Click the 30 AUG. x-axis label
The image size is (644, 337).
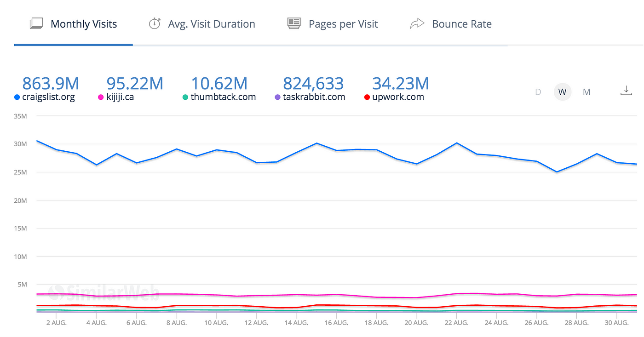tap(616, 323)
